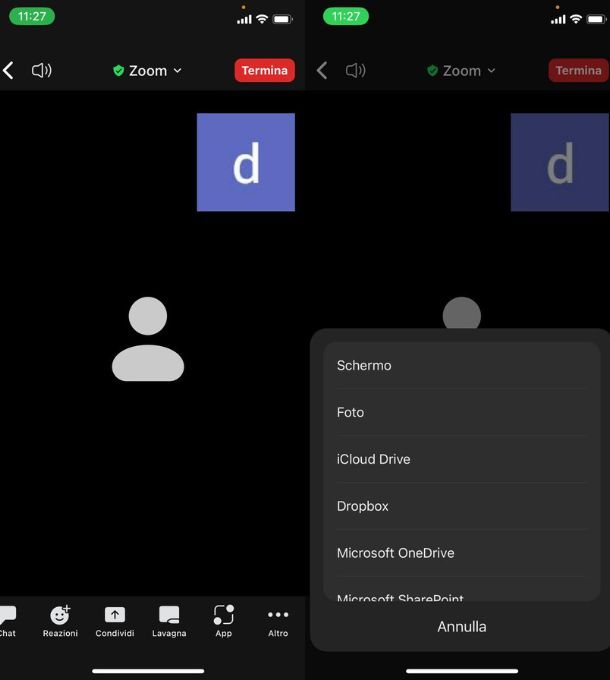Open Chat from the bottom toolbar

[8, 621]
